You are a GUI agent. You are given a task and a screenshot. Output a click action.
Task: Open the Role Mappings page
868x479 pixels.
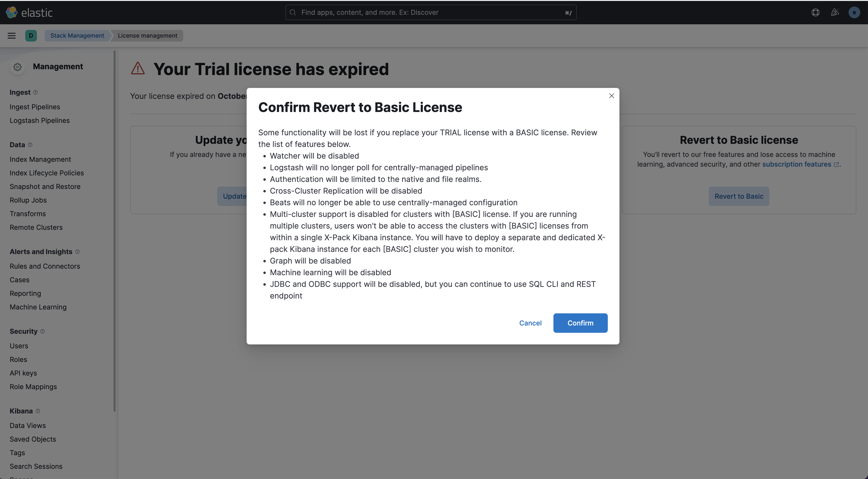tap(33, 387)
